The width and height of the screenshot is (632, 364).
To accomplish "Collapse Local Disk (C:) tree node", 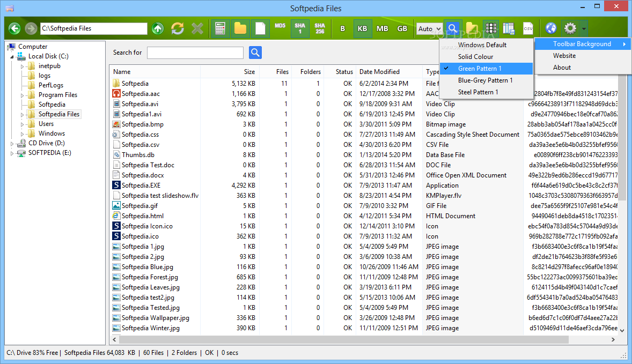I will click(12, 57).
